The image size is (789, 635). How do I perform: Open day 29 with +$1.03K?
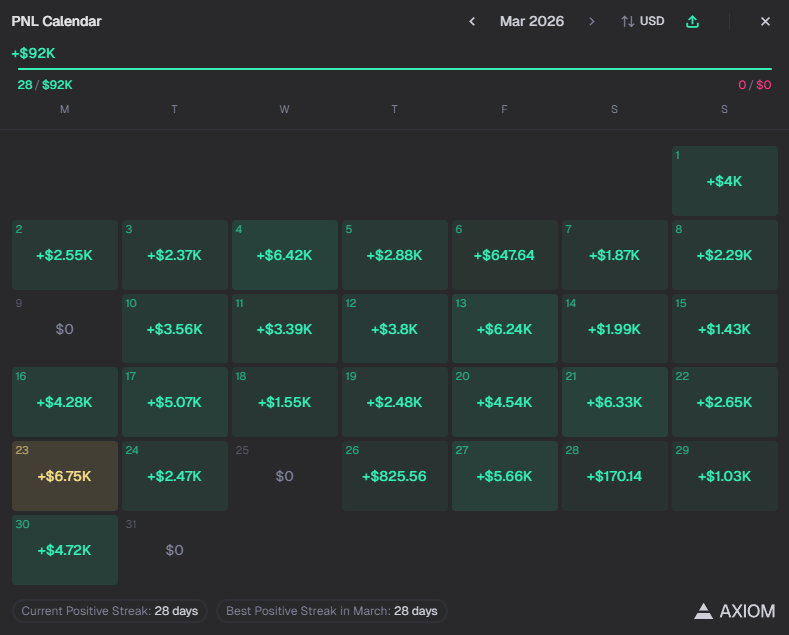tap(725, 476)
